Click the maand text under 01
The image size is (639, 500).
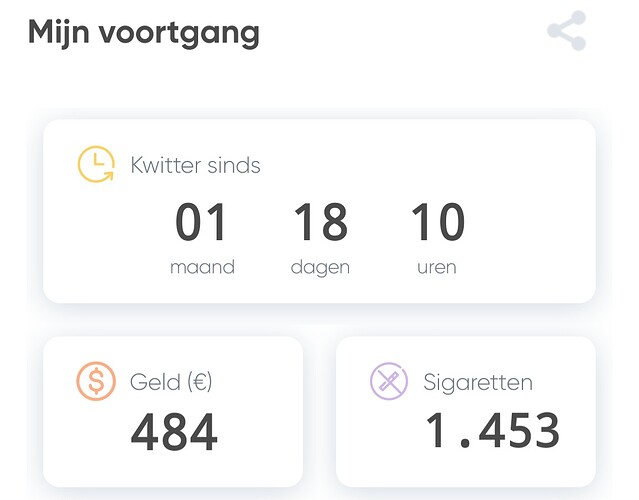pyautogui.click(x=202, y=268)
